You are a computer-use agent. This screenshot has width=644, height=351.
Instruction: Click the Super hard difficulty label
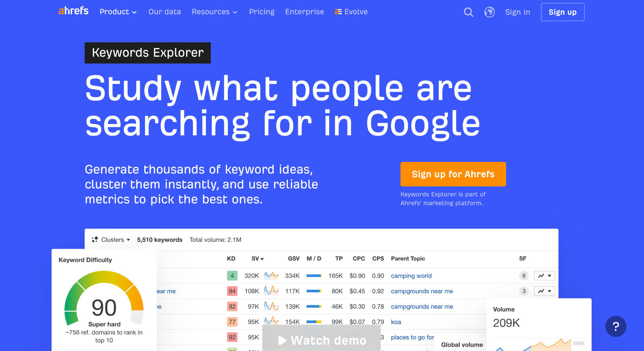104,324
